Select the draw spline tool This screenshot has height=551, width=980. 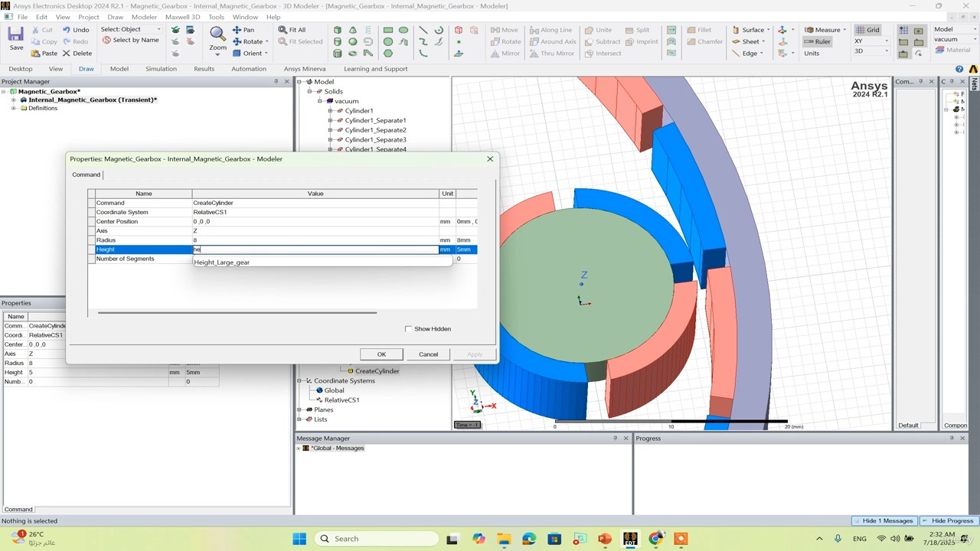(x=423, y=42)
